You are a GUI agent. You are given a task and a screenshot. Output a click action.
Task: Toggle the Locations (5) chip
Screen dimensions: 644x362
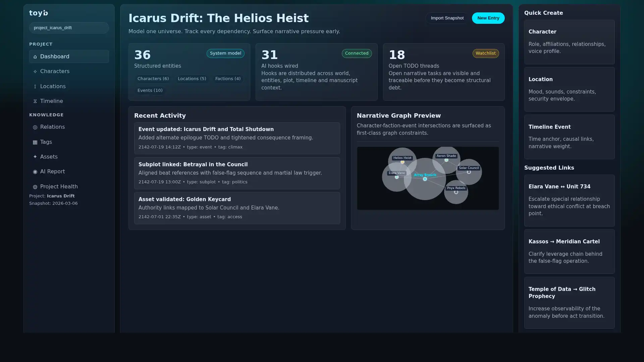tap(192, 79)
